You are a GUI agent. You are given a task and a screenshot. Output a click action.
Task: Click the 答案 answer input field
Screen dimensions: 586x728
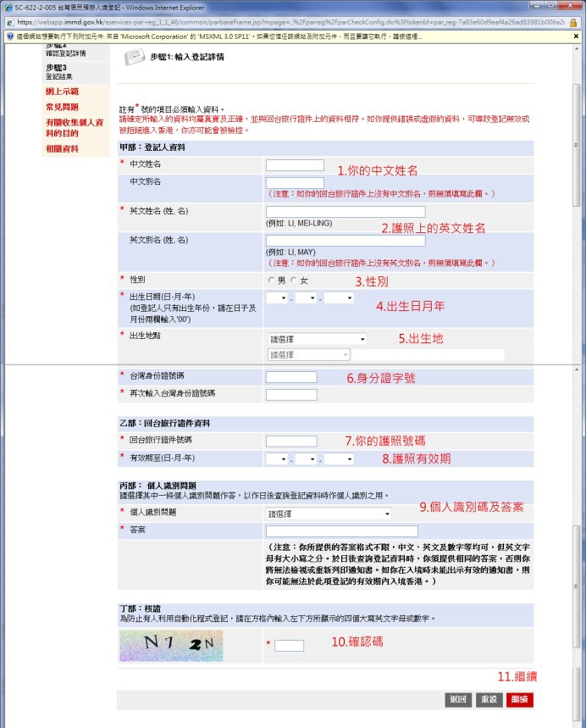(342, 531)
